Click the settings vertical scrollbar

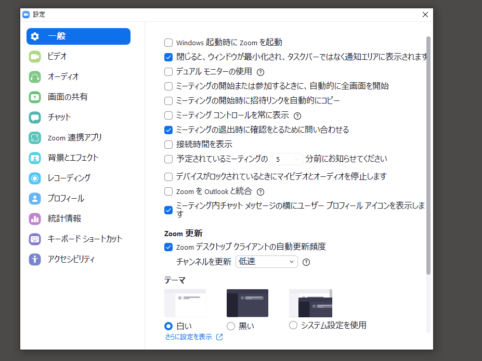(428, 156)
